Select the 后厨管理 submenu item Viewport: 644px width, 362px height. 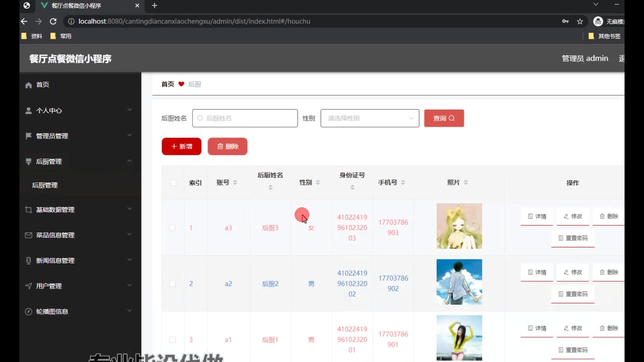(x=45, y=185)
